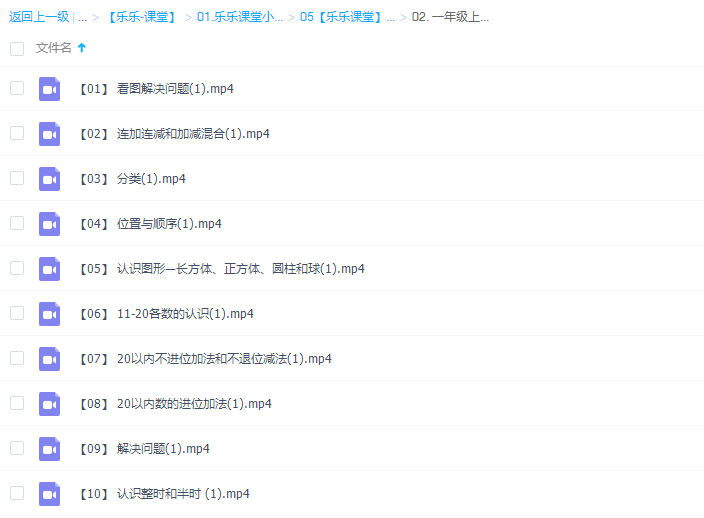The width and height of the screenshot is (704, 518).
Task: Click the video icon for 【08】20以内数的进位加法
Action: [49, 404]
